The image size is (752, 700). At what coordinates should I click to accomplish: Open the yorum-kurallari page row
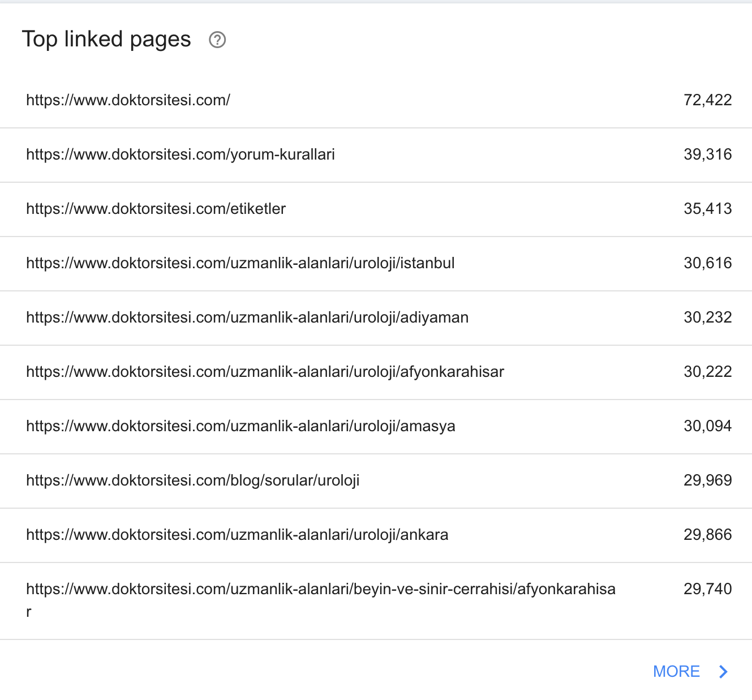[376, 155]
